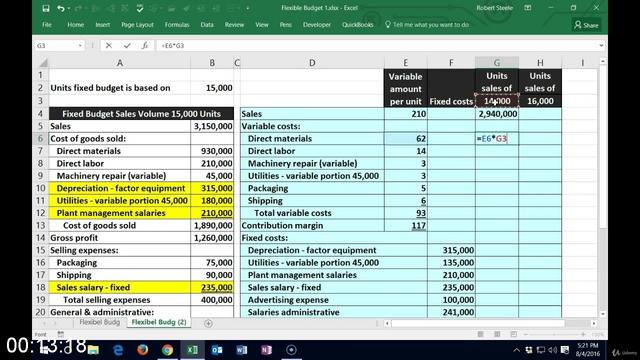The width and height of the screenshot is (640, 360).
Task: Select cell E6 containing 62
Action: (x=405, y=139)
